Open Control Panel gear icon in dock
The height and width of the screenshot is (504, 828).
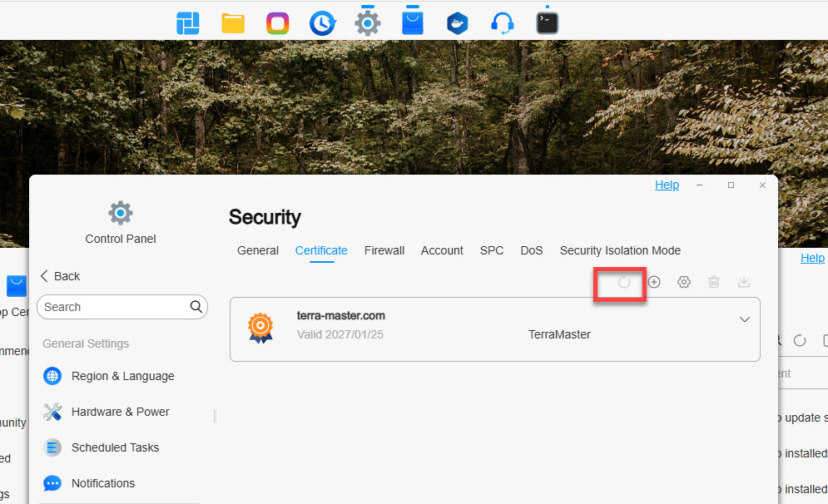click(368, 23)
